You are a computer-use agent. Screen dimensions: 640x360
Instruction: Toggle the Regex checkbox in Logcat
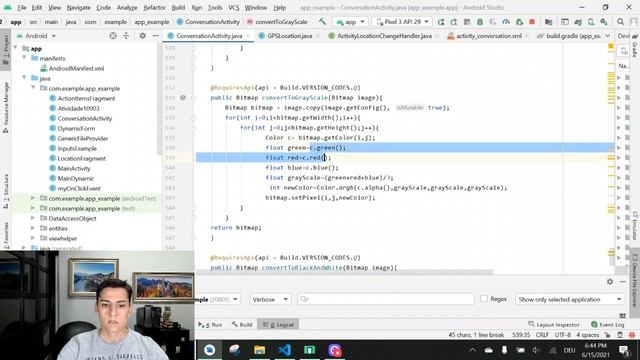484,299
